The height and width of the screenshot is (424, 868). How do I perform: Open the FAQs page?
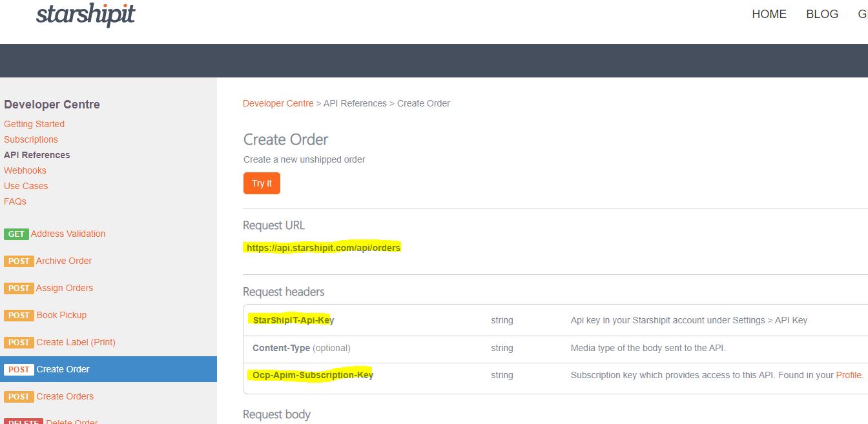[x=15, y=201]
